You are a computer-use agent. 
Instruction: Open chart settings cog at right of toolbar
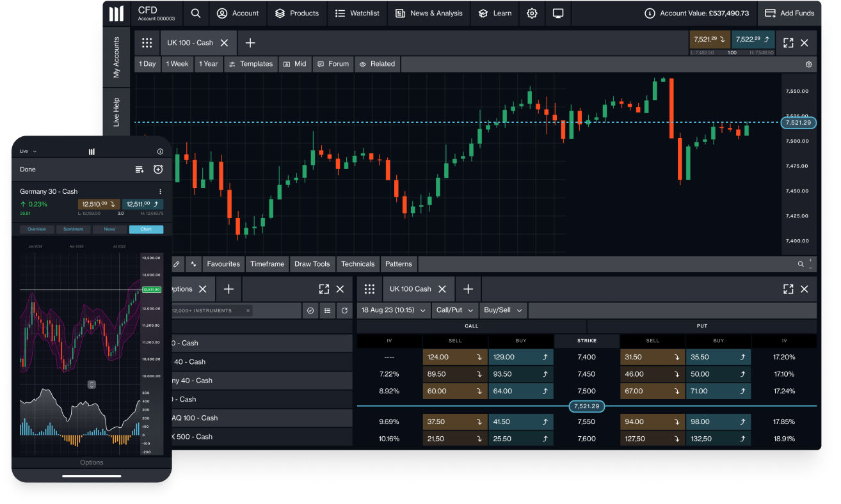[x=808, y=64]
